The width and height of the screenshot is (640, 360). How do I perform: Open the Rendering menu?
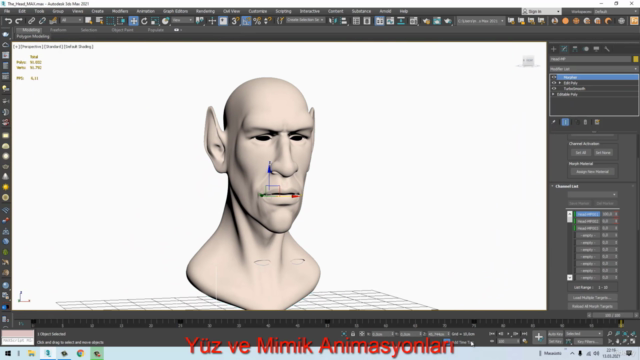pyautogui.click(x=205, y=11)
